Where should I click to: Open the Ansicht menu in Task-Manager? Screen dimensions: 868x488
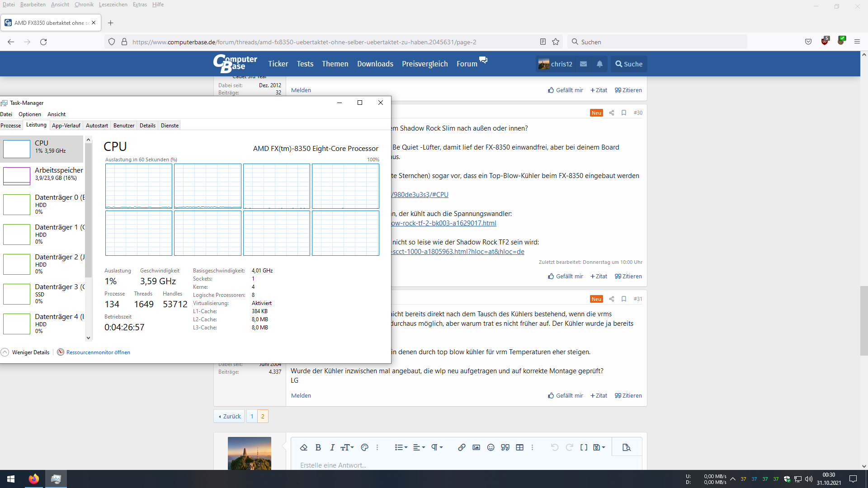(57, 114)
